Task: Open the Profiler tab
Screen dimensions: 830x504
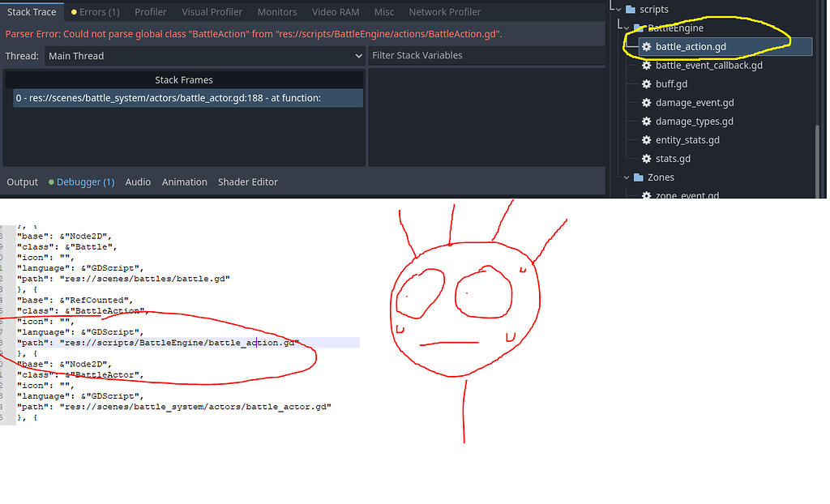Action: [150, 11]
